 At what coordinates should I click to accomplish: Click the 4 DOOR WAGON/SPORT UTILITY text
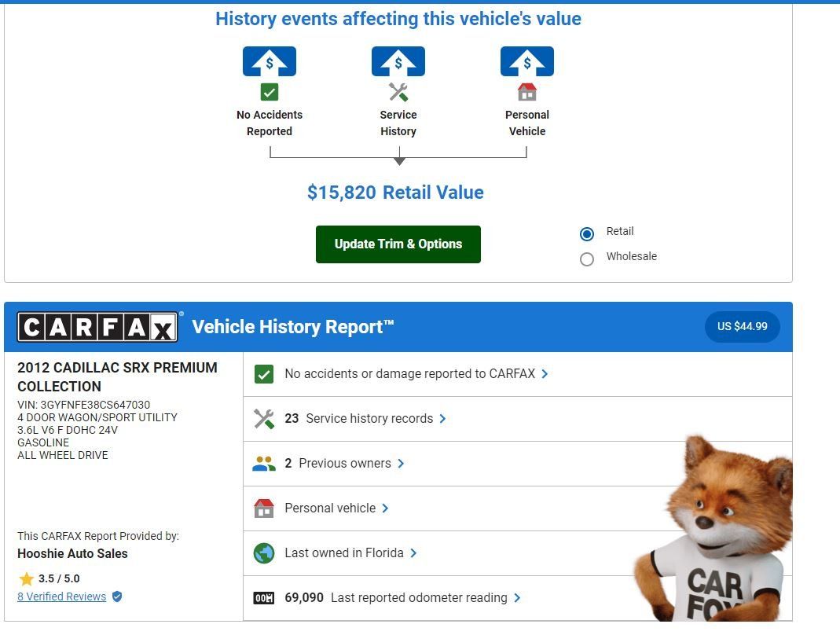pyautogui.click(x=97, y=417)
